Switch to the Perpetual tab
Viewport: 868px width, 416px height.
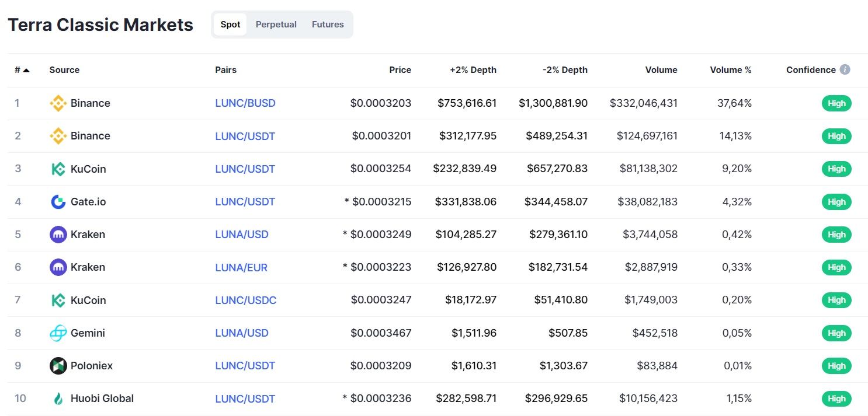pos(276,25)
